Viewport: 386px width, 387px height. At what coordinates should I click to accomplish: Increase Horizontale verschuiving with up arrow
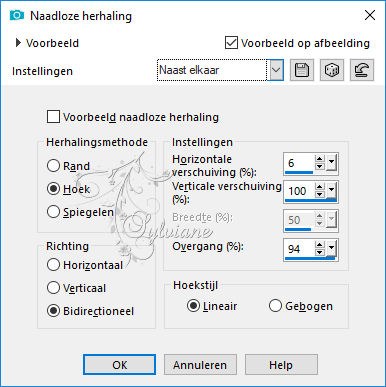[320, 159]
